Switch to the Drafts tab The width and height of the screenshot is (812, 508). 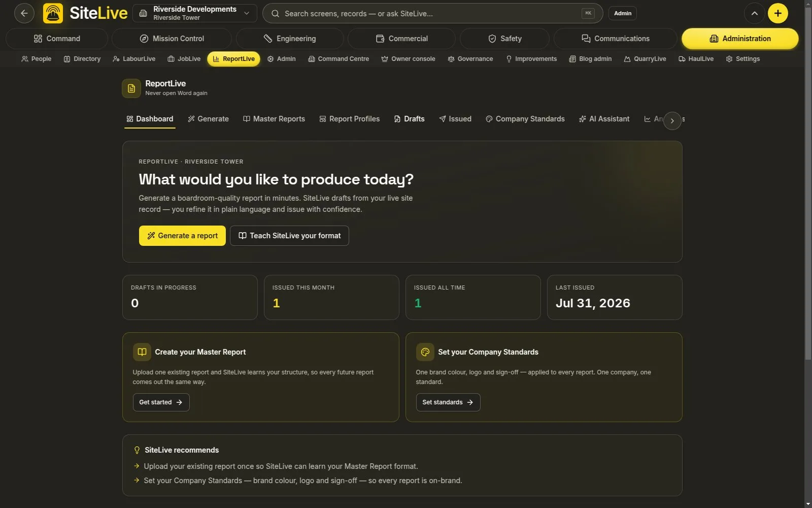pos(410,119)
